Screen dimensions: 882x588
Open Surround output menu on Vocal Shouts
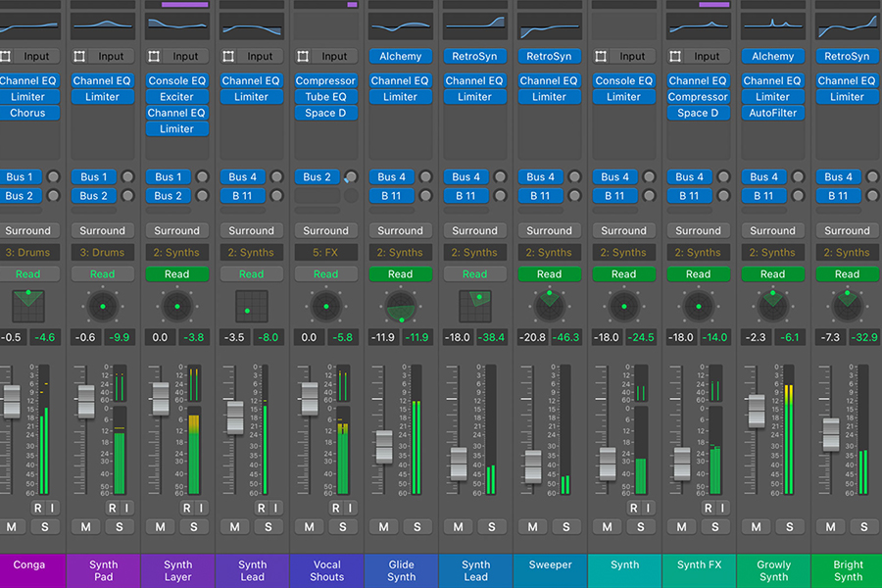[325, 230]
